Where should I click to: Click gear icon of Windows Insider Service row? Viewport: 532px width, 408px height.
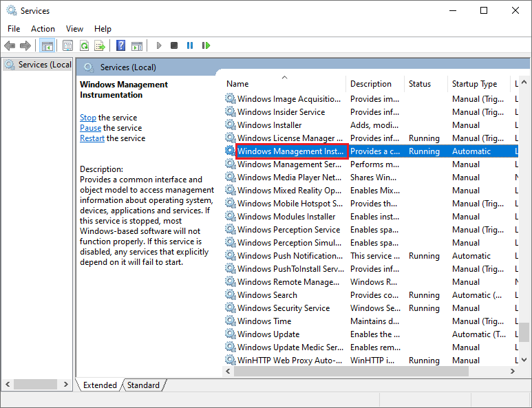point(231,111)
